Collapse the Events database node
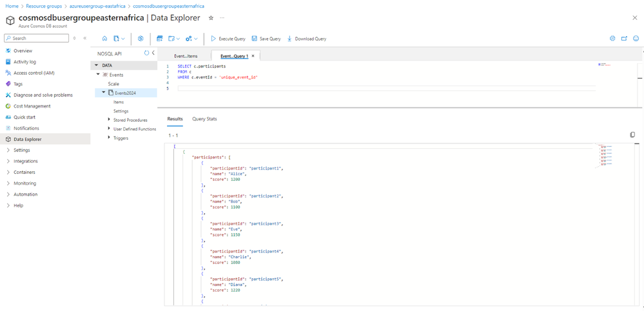The height and width of the screenshot is (311, 644). pyautogui.click(x=98, y=75)
